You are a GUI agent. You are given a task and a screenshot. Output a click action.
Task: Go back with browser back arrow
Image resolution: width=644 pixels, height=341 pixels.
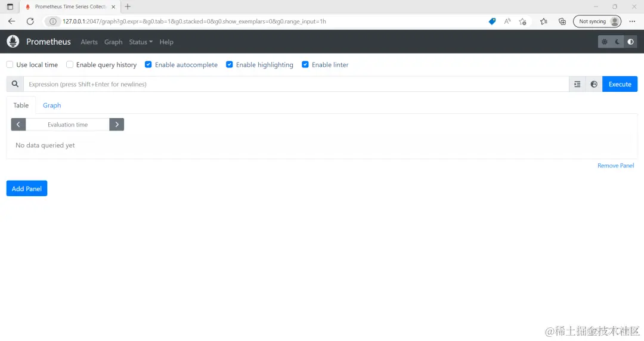(11, 21)
